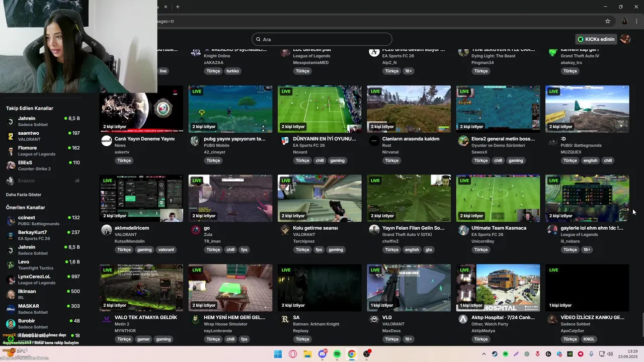Open Batman: Arkham Knight category link
Image resolution: width=644 pixels, height=362 pixels.
click(x=316, y=324)
